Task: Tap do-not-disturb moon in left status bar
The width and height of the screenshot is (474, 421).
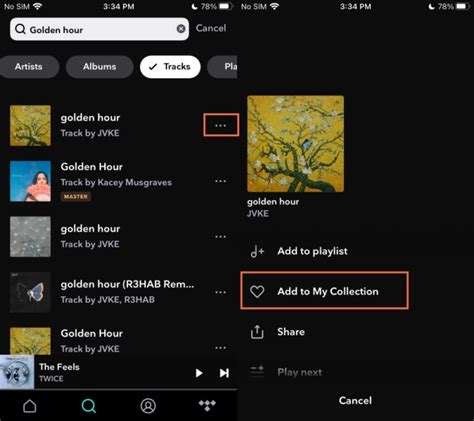Action: (194, 6)
